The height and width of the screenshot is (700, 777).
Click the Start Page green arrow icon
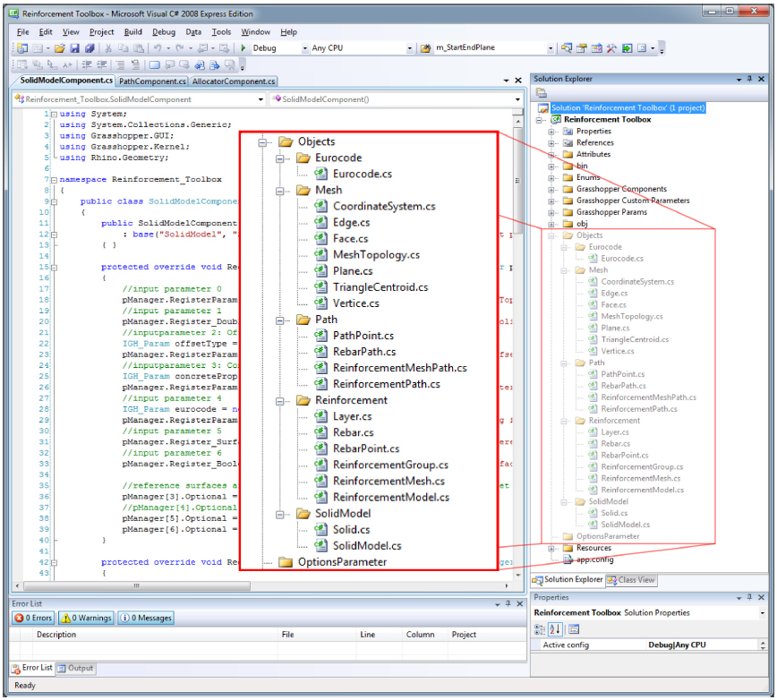628,48
